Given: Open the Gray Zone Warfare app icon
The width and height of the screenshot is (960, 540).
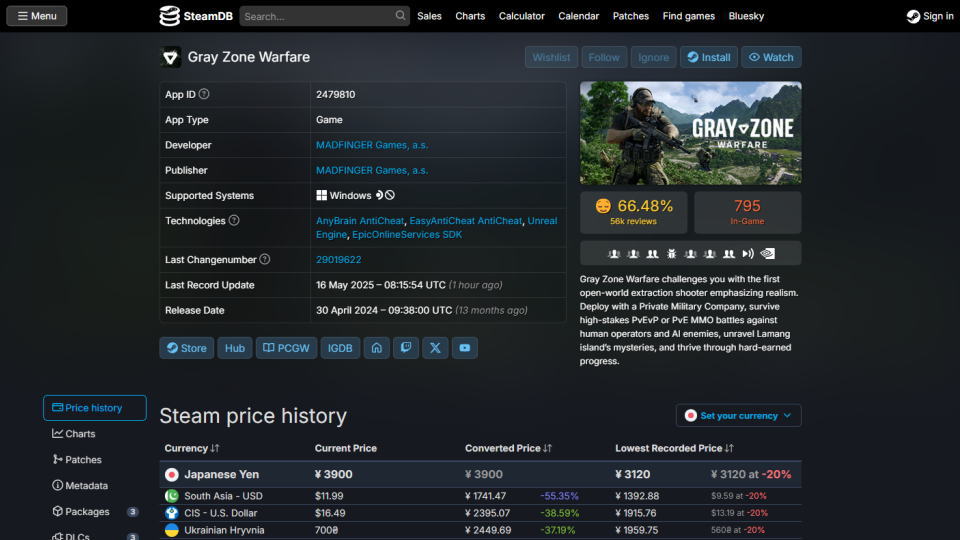Looking at the screenshot, I should [170, 57].
